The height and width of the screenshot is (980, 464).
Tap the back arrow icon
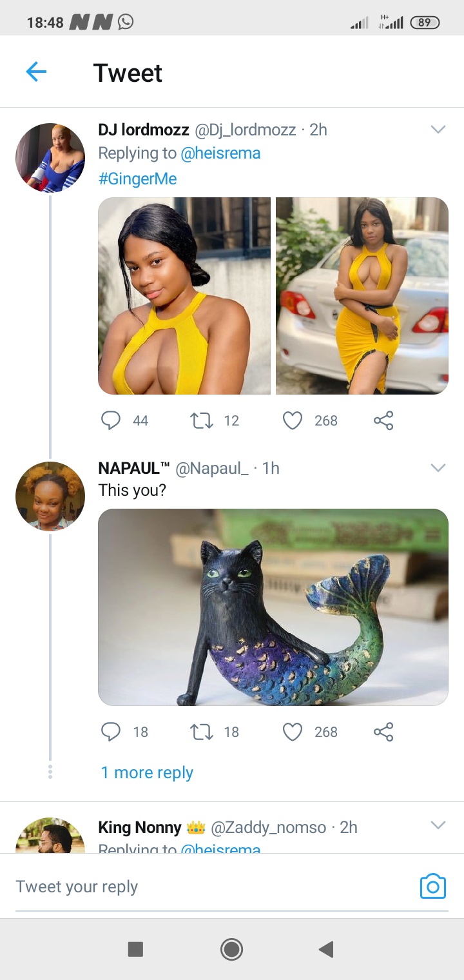(x=37, y=72)
